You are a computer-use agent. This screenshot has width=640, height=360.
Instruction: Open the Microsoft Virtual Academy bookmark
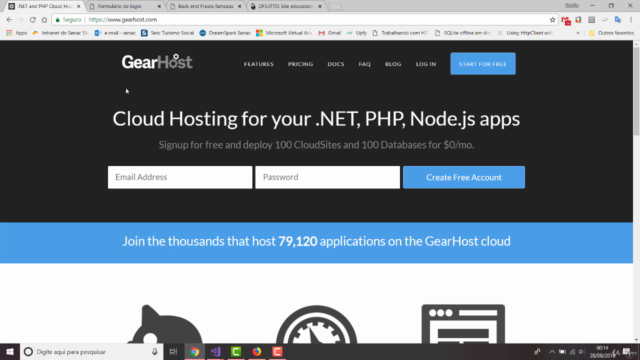tap(284, 33)
